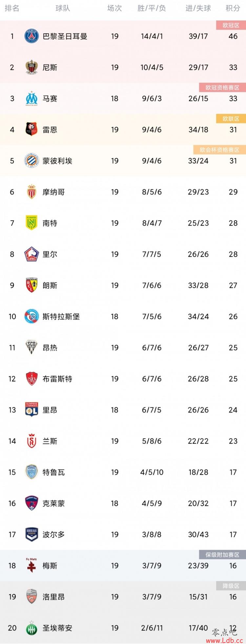The width and height of the screenshot is (246, 644).
Task: Click the Bordeaux Girondins crest
Action: pos(31,534)
